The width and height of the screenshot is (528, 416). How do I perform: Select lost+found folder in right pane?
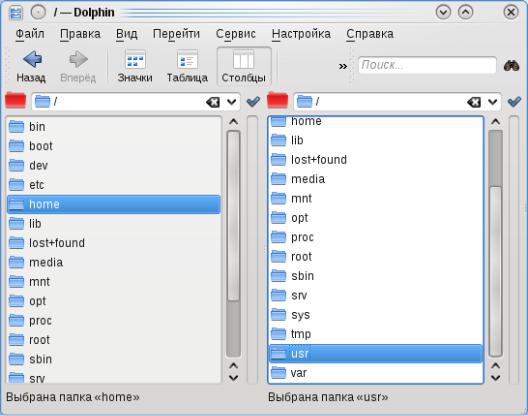(376, 160)
